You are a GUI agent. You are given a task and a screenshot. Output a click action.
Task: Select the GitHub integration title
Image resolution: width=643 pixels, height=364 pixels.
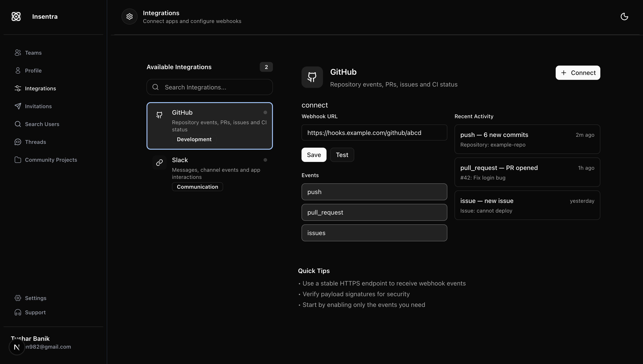(182, 112)
